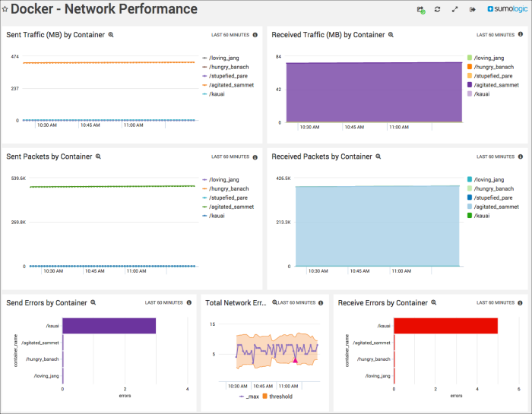Open time range on Received Traffic panel
Viewport: 532px width, 414px height.
click(495, 35)
